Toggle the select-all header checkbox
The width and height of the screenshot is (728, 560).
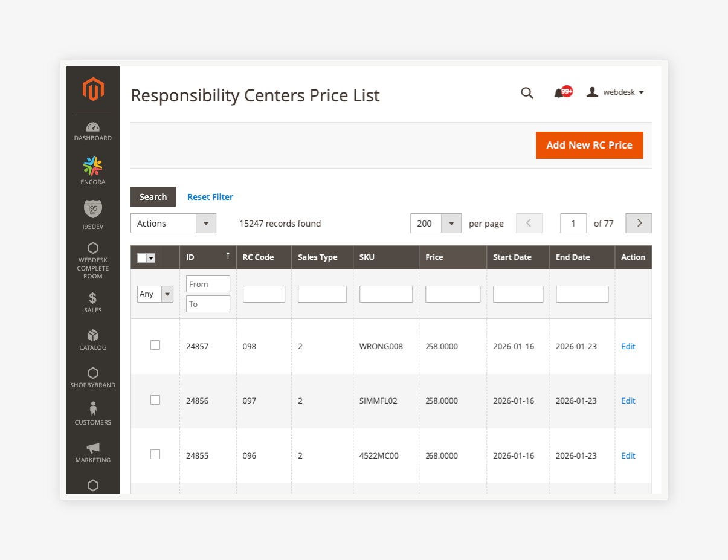click(142, 257)
